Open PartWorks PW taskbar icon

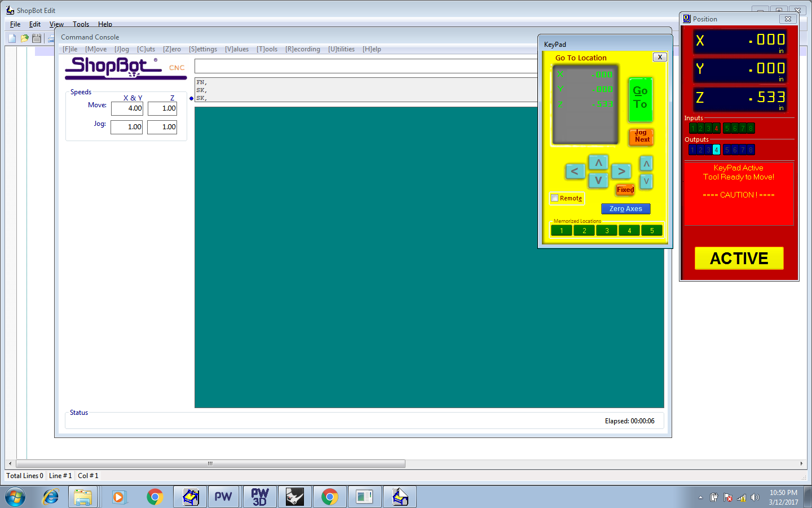pos(223,497)
